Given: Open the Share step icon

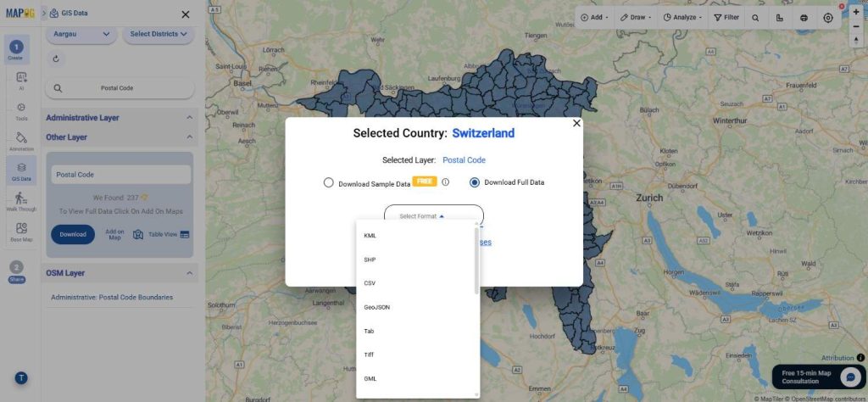Looking at the screenshot, I should pyautogui.click(x=17, y=272).
